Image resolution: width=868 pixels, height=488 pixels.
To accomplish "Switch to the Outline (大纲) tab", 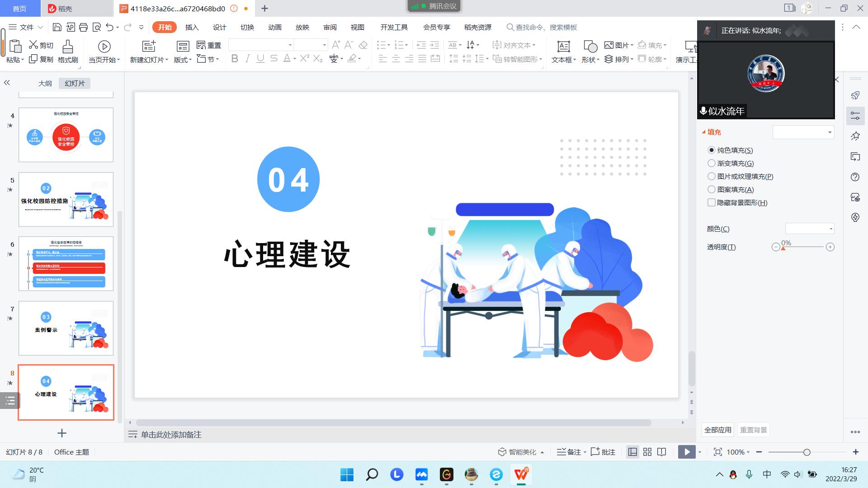I will coord(45,84).
